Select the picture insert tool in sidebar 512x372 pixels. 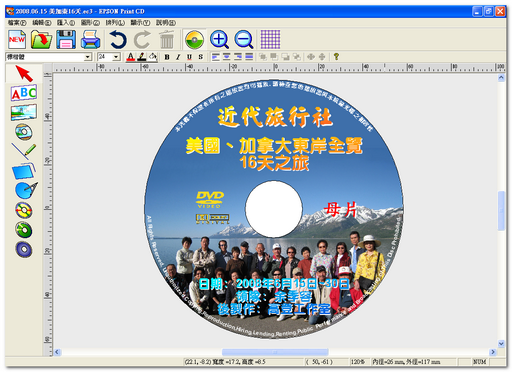[x=24, y=112]
